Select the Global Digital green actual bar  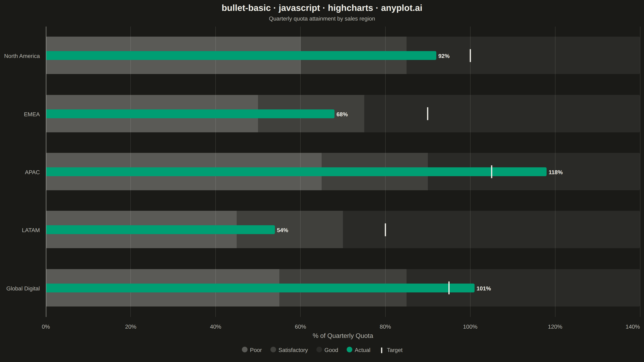tap(260, 288)
